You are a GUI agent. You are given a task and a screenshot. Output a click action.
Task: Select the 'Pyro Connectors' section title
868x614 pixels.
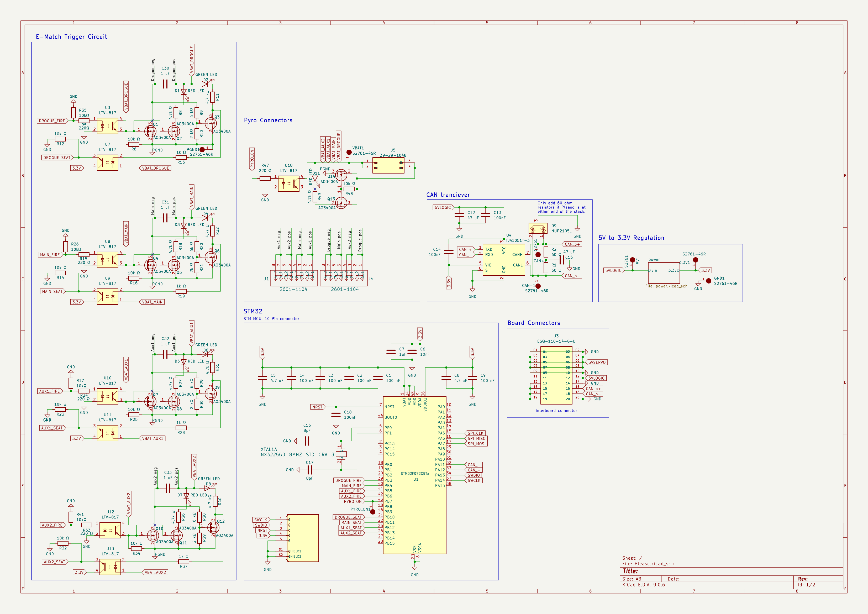tap(268, 120)
